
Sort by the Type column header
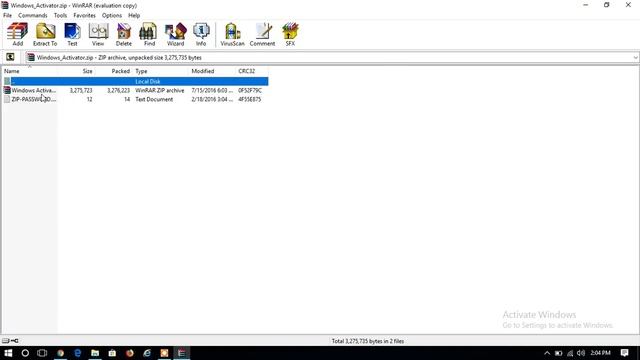tap(162, 71)
